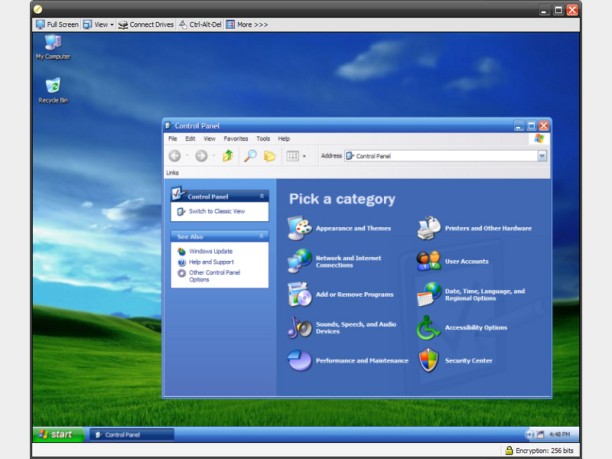
Task: Click the Up folder icon
Action: pos(228,156)
